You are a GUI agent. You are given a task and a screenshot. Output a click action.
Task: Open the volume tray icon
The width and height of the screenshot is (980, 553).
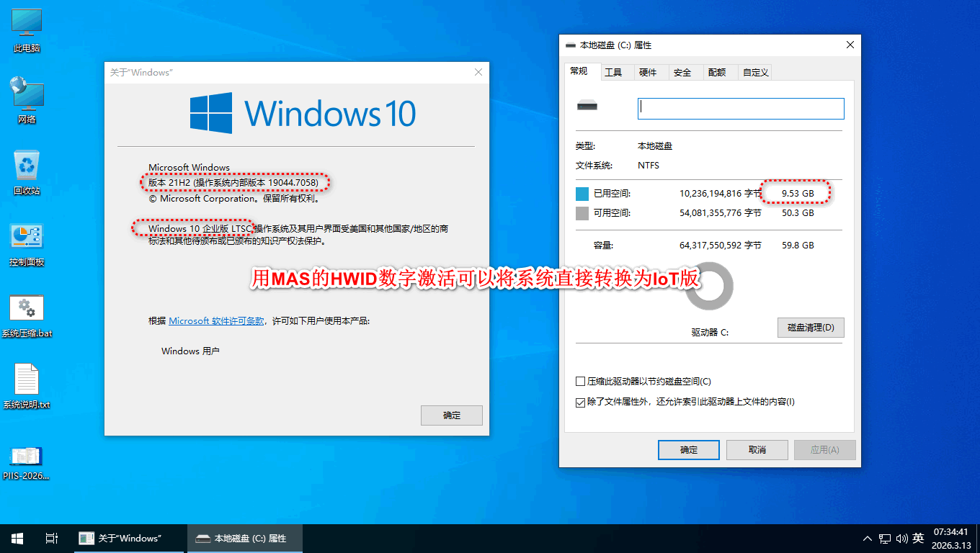pyautogui.click(x=901, y=539)
